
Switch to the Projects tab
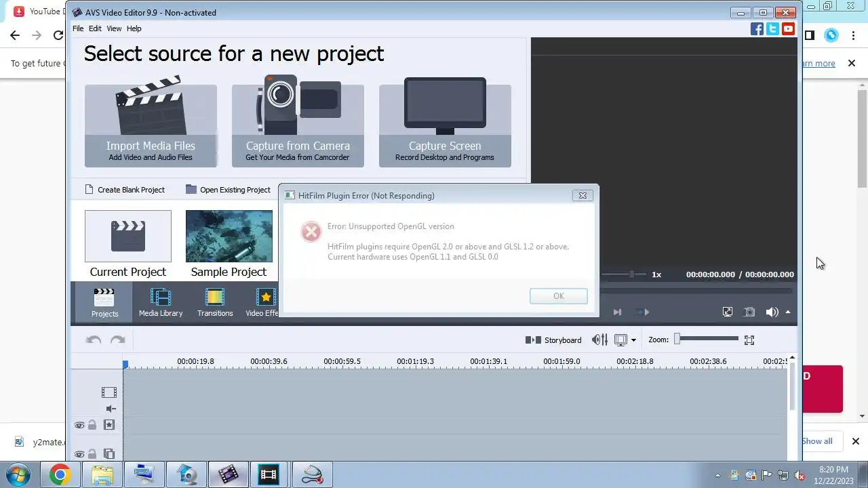[104, 302]
